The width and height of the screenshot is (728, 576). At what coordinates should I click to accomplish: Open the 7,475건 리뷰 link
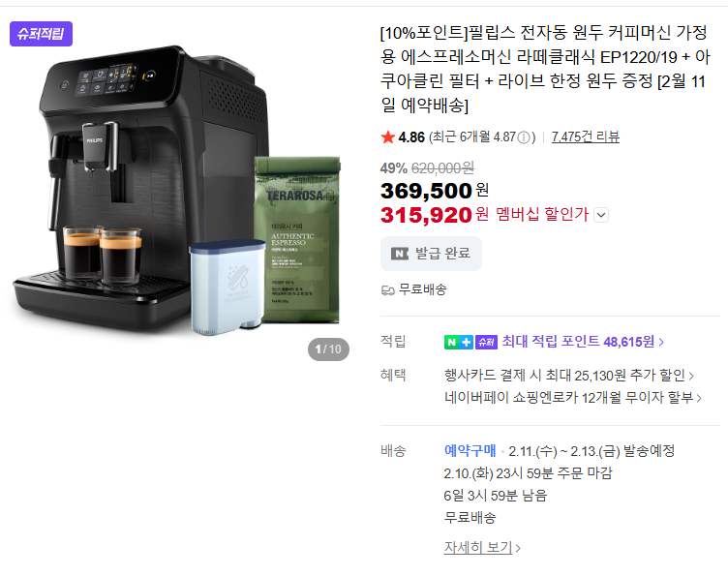[586, 136]
